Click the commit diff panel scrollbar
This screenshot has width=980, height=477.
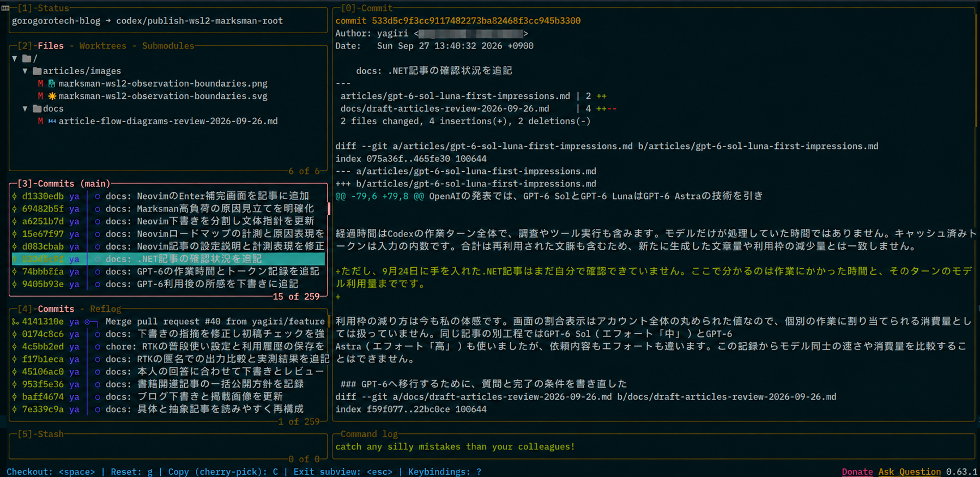[976, 71]
